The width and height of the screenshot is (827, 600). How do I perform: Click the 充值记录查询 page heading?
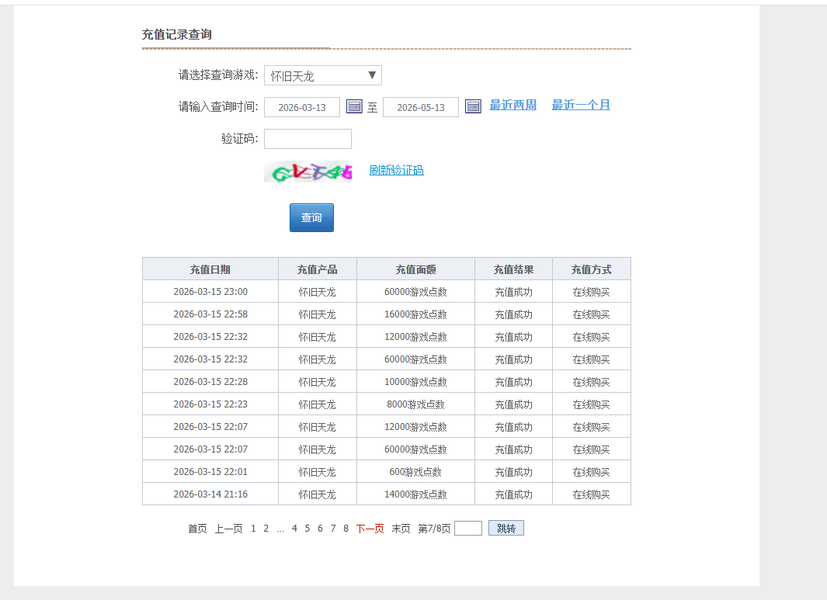(177, 35)
